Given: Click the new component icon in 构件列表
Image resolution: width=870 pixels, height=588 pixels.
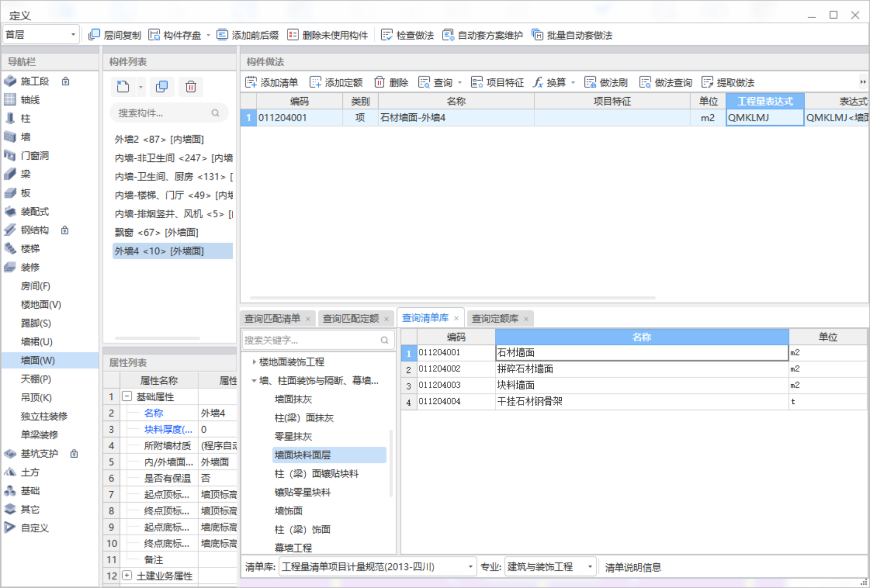Looking at the screenshot, I should (x=123, y=86).
